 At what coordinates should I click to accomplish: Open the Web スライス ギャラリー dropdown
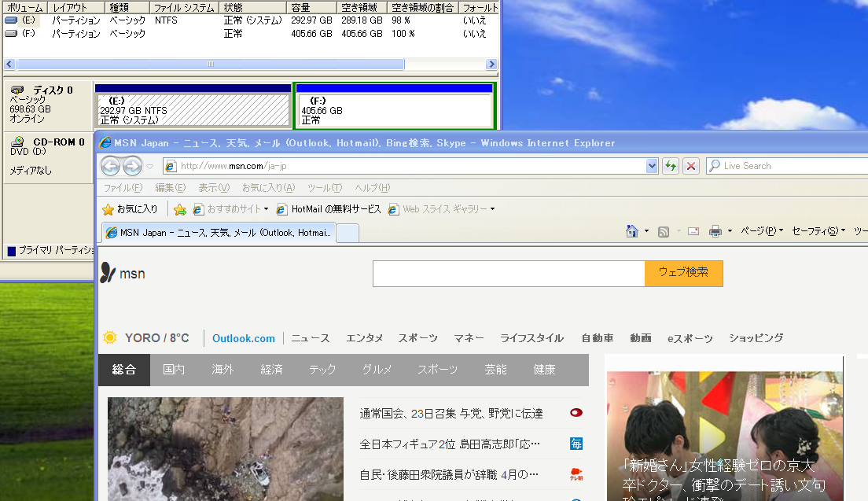coord(442,209)
